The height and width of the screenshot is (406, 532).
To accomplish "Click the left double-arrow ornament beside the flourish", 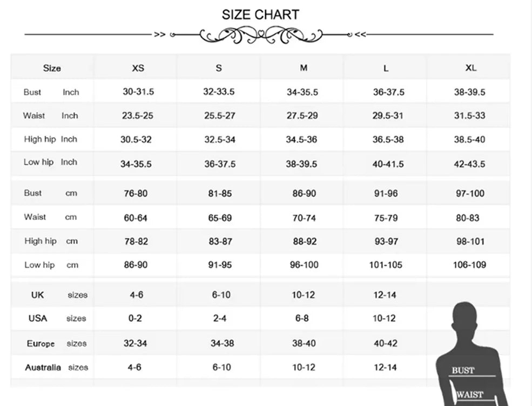I will [x=159, y=35].
